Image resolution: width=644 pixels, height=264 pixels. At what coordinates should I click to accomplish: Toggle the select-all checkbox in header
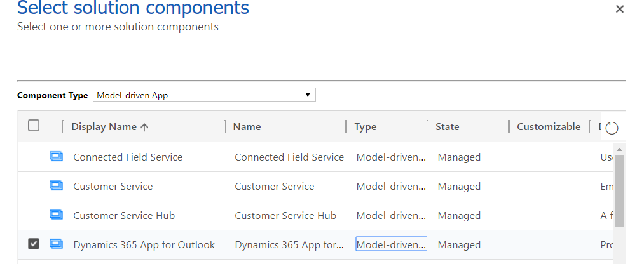[x=34, y=126]
